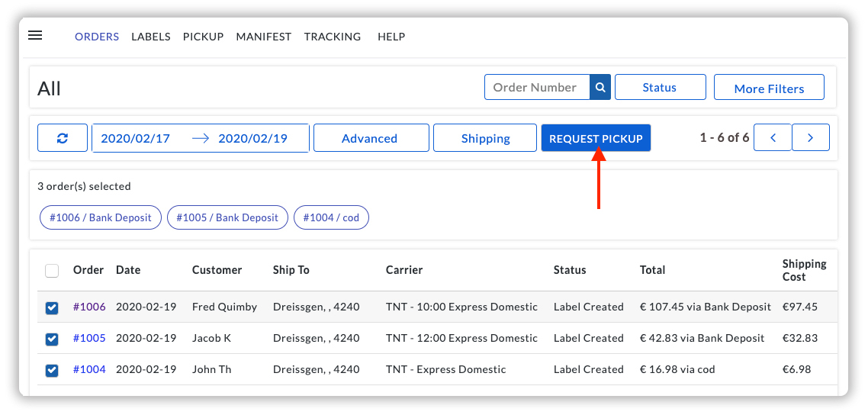Image resolution: width=868 pixels, height=415 pixels.
Task: Click shipping cost €6.98
Action: coord(796,369)
